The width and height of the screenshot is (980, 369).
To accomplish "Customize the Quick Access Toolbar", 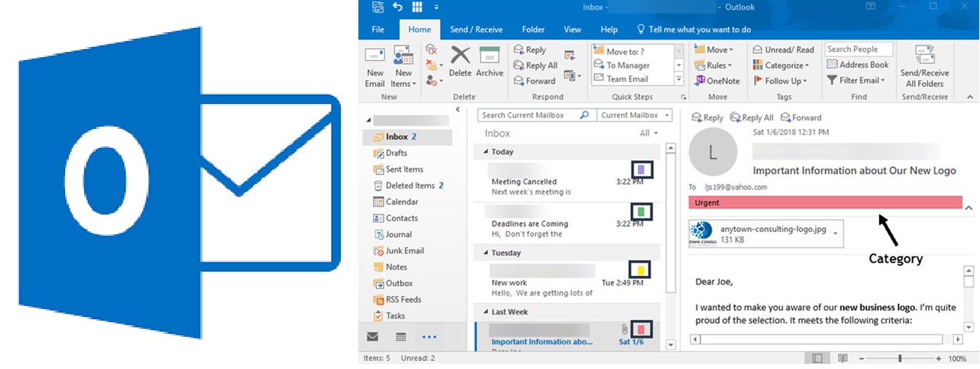I will click(437, 7).
